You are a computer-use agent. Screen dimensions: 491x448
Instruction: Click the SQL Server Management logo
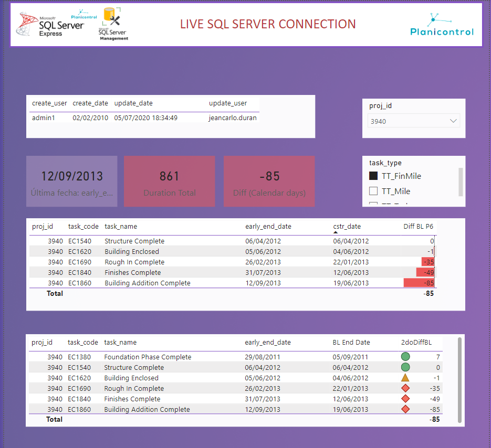point(113,24)
